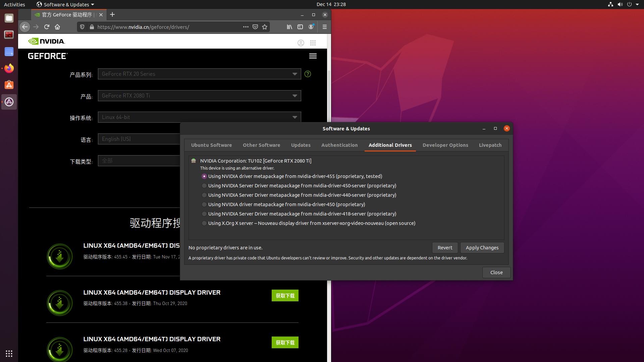
Task: Open the English (US) language dropdown
Action: [x=139, y=139]
